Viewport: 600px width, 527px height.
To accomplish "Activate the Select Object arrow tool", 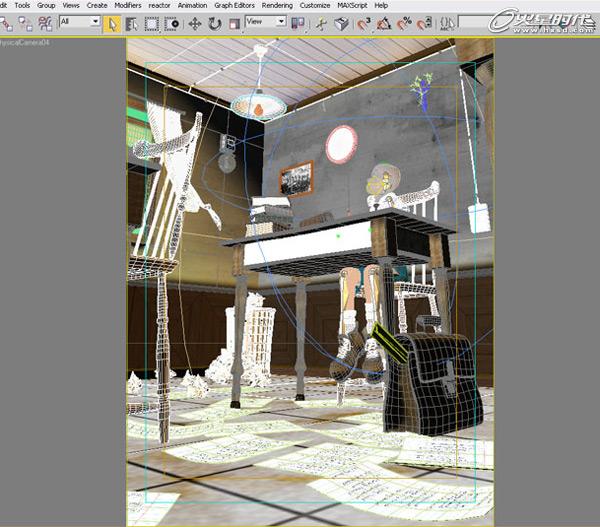I will click(x=112, y=24).
